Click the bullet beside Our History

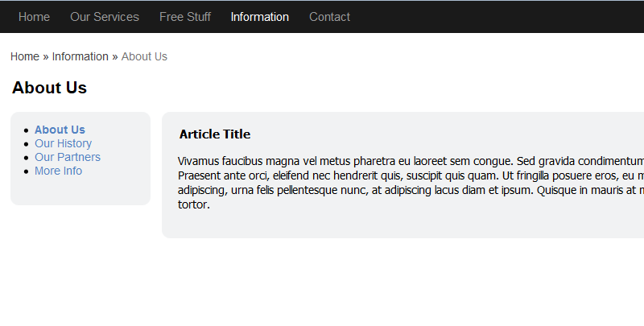27,144
